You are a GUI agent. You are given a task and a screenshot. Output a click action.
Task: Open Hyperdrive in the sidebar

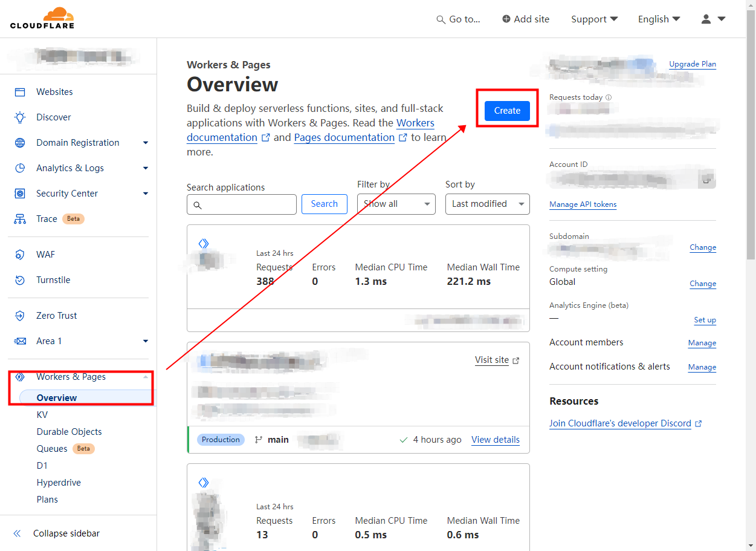(59, 483)
